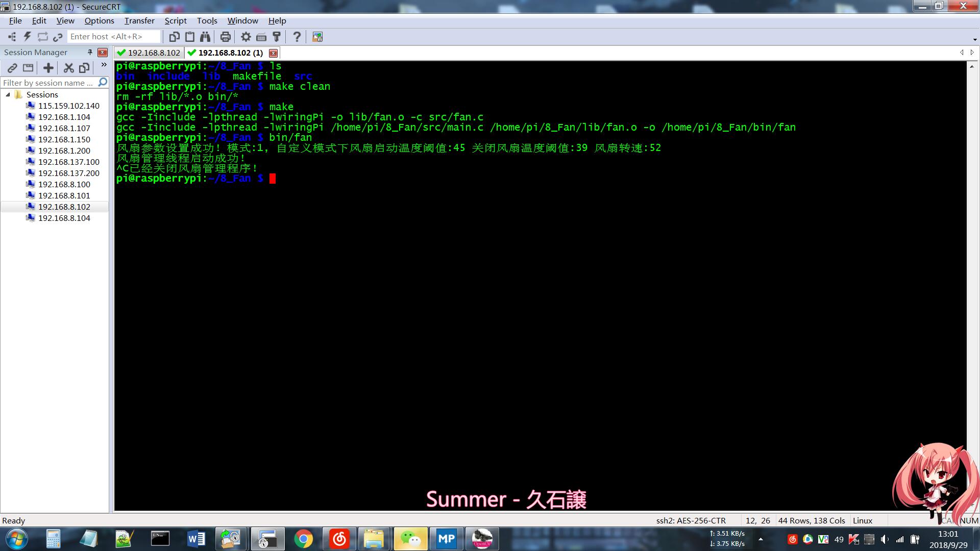Click the close active tab button on 192.168.8.102
This screenshot has height=551, width=980.
(x=273, y=53)
